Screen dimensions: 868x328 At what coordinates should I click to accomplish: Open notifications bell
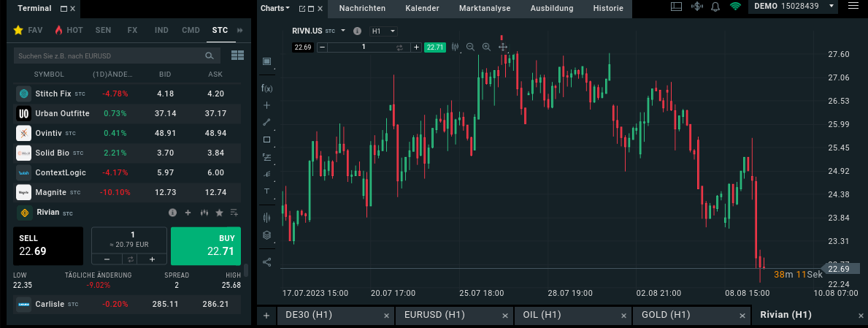tap(715, 7)
